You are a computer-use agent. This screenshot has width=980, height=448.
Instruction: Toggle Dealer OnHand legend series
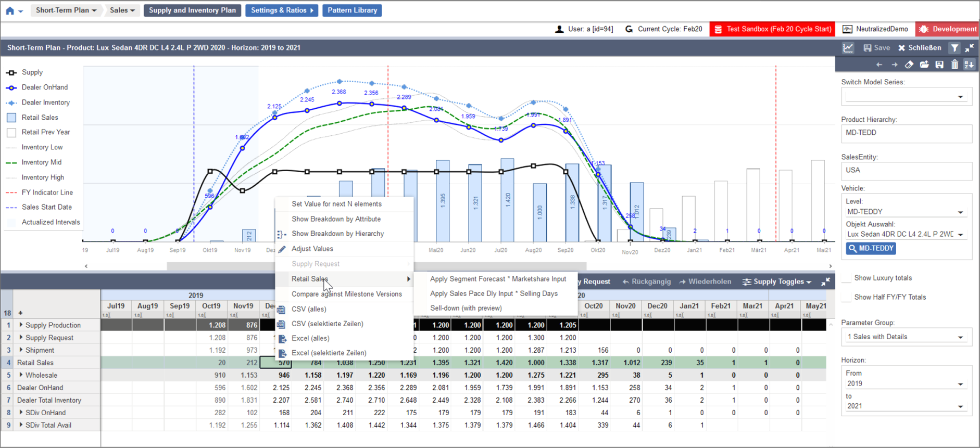pos(37,87)
